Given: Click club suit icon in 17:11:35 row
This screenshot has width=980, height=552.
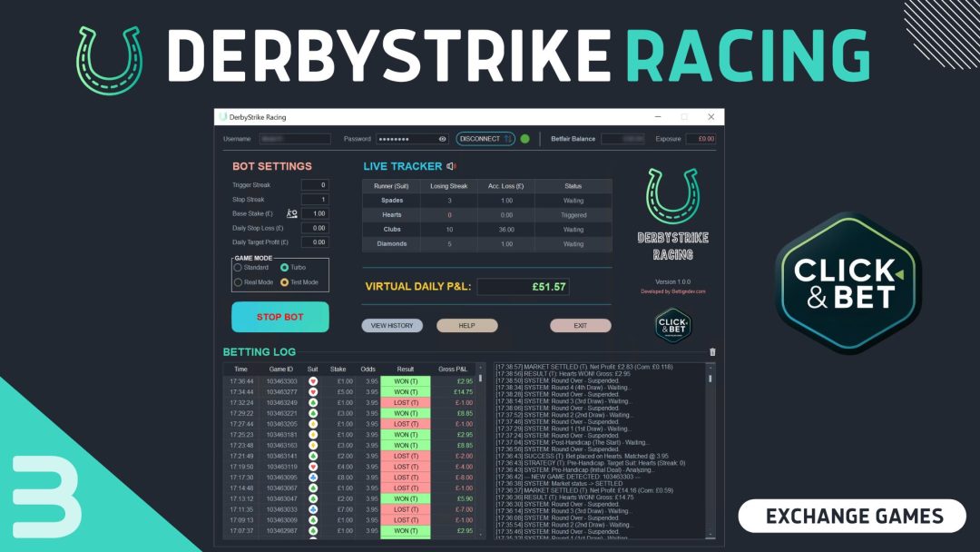Looking at the screenshot, I should 312,509.
